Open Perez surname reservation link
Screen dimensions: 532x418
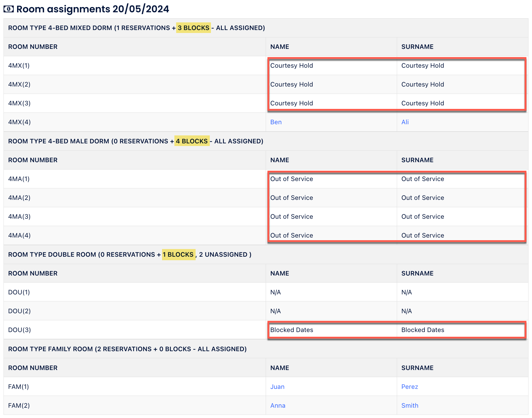point(409,387)
